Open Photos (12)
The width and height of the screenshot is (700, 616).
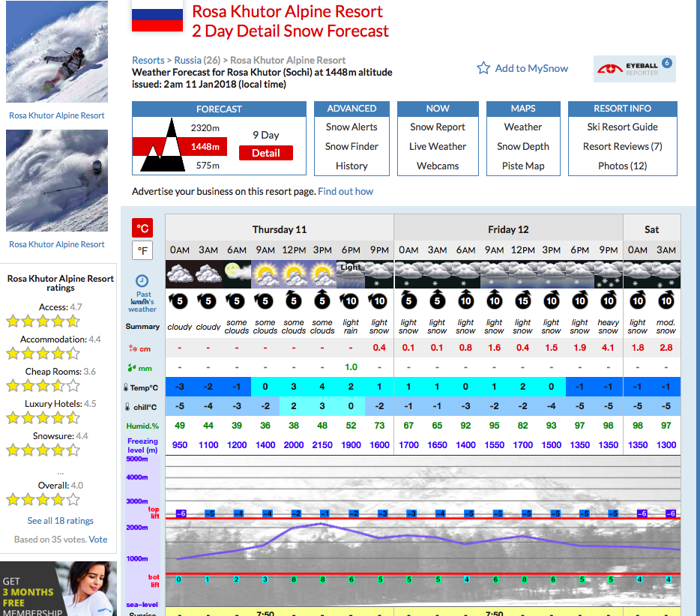click(622, 166)
